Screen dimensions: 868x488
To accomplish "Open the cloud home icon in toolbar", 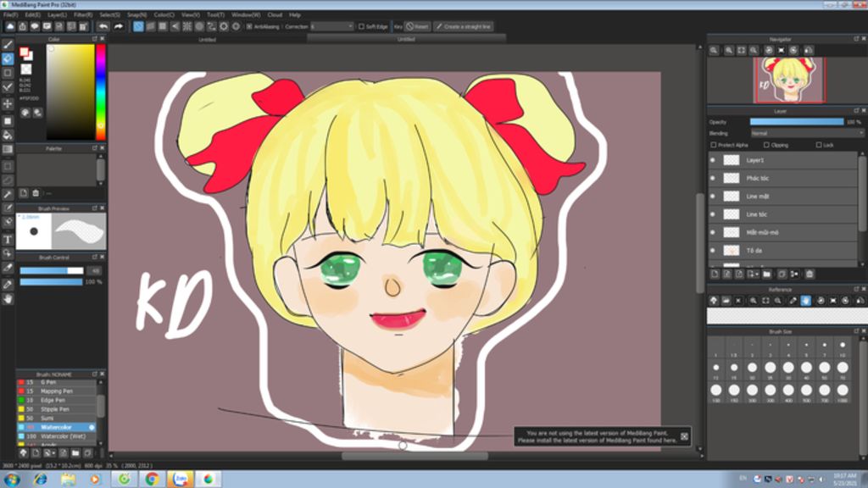I will click(x=10, y=26).
